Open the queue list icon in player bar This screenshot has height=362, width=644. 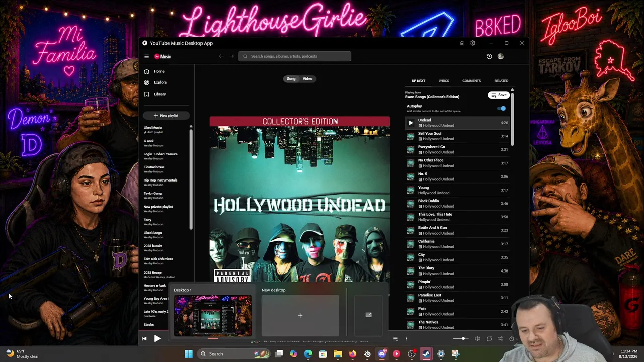(395, 339)
